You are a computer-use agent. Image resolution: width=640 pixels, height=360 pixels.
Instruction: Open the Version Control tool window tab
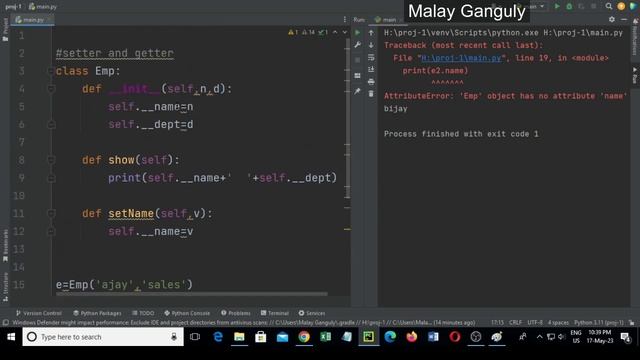point(39,313)
